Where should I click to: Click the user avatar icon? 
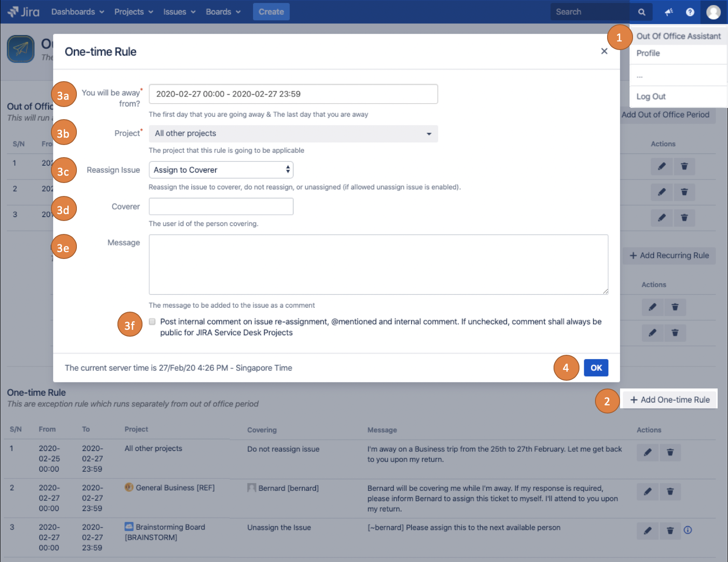pyautogui.click(x=713, y=12)
